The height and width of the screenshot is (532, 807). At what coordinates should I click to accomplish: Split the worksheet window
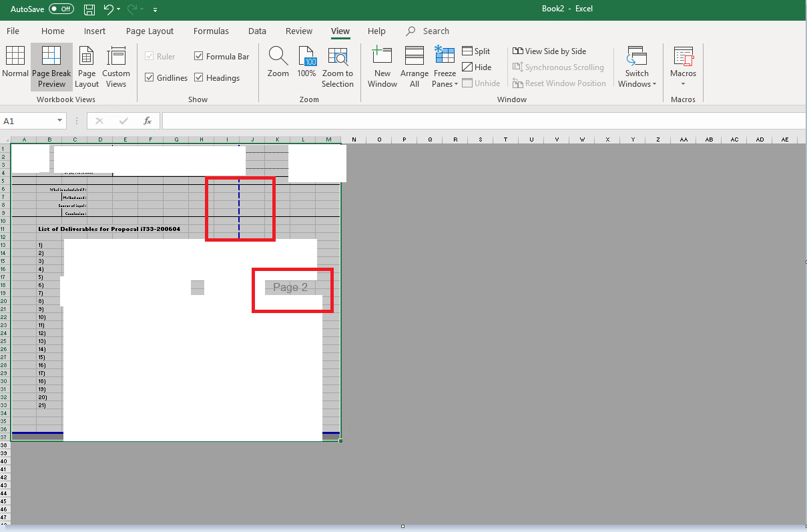tap(476, 51)
